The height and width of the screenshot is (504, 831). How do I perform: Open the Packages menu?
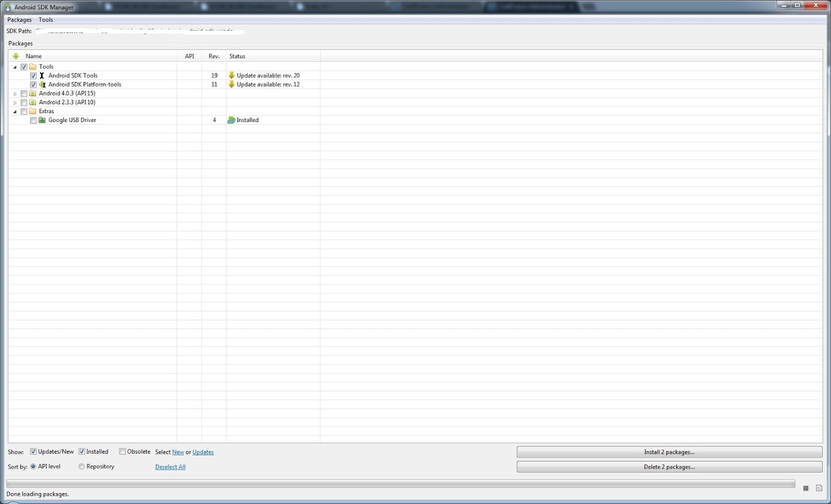tap(19, 20)
